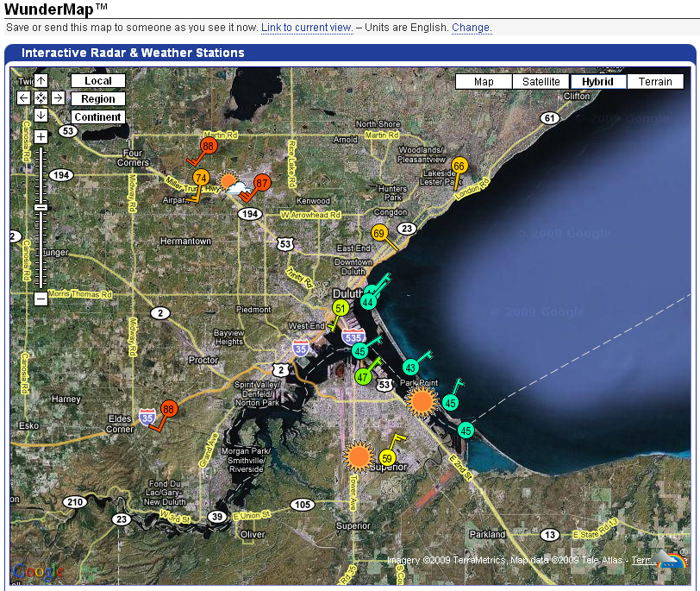This screenshot has height=591, width=700.
Task: Click the route 13 highway shield
Action: 550,535
